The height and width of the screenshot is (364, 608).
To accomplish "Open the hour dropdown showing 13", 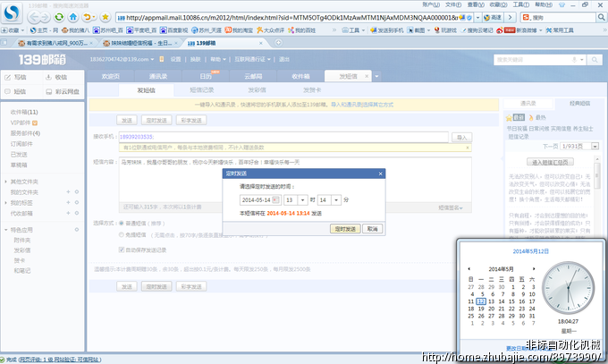I will pos(302,200).
